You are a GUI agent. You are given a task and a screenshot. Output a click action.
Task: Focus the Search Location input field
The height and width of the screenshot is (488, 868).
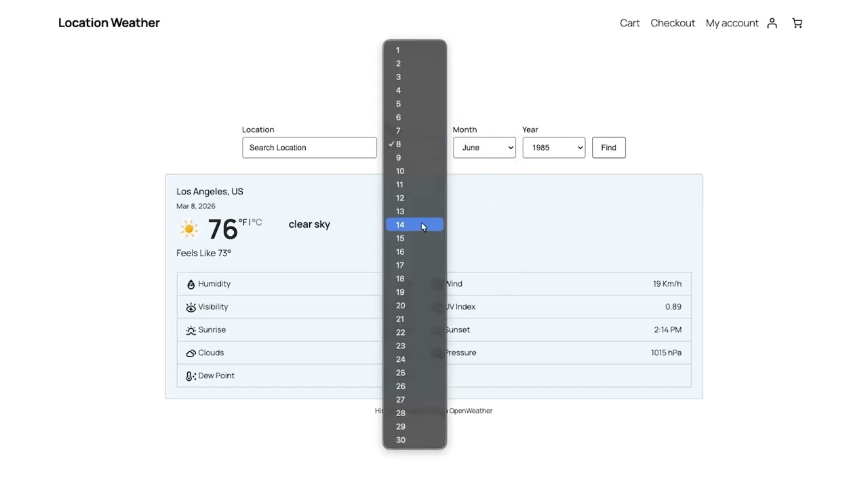[x=309, y=148]
